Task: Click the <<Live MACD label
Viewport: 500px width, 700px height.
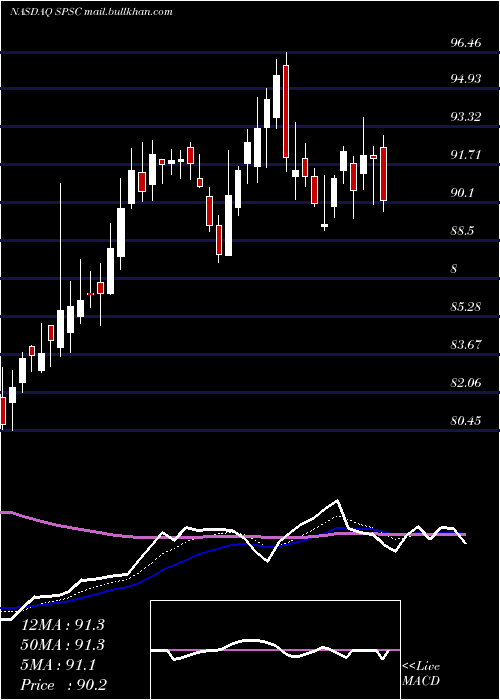Action: coord(421,673)
